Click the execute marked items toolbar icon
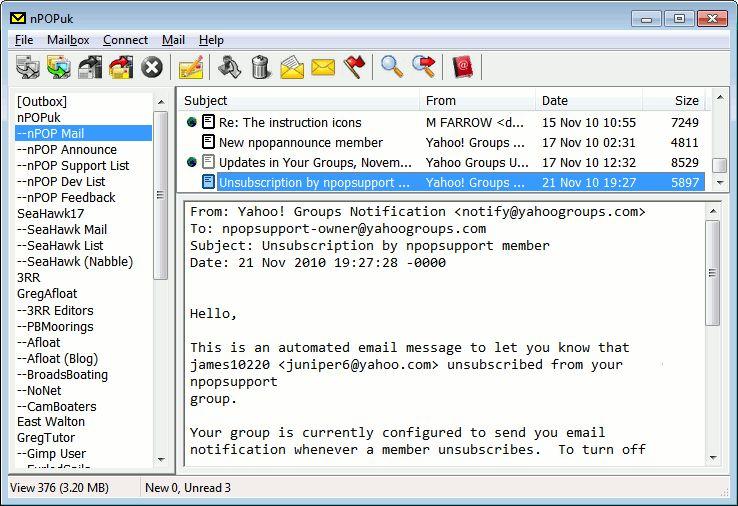This screenshot has height=506, width=738. click(90, 67)
